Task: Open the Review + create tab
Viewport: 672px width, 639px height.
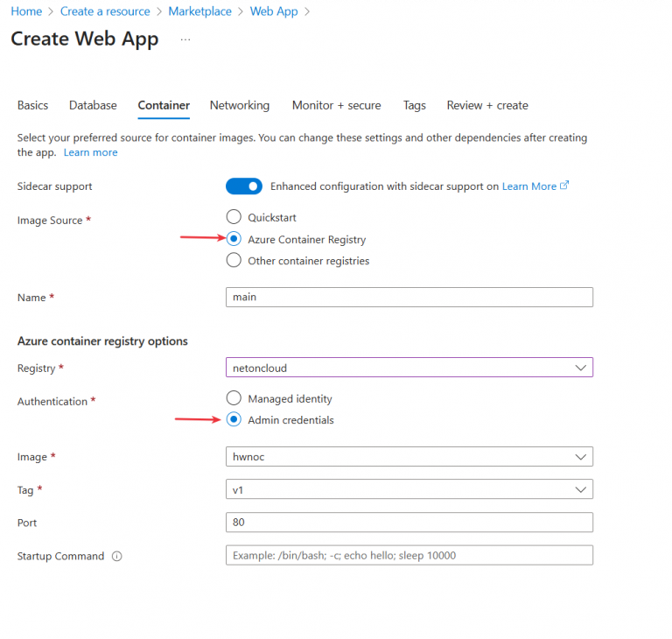Action: coord(487,106)
